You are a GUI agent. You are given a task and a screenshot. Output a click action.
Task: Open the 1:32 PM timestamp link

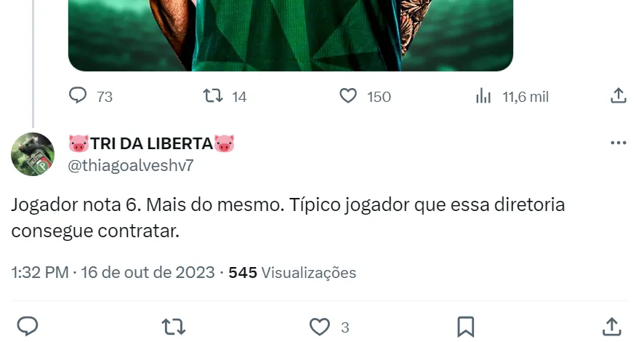(x=40, y=273)
